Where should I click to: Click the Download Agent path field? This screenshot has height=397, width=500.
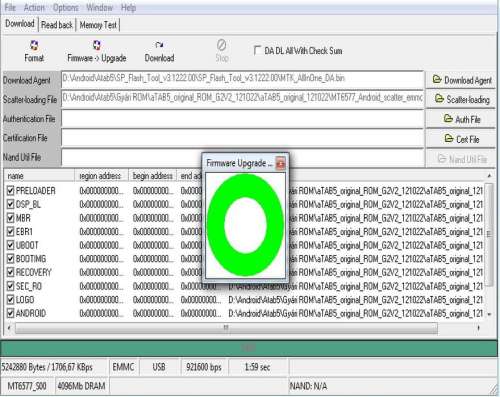click(242, 79)
